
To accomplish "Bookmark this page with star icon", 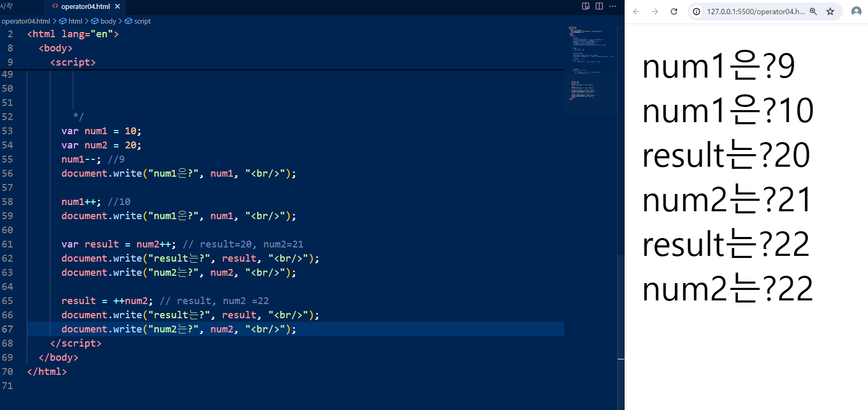I will [830, 12].
